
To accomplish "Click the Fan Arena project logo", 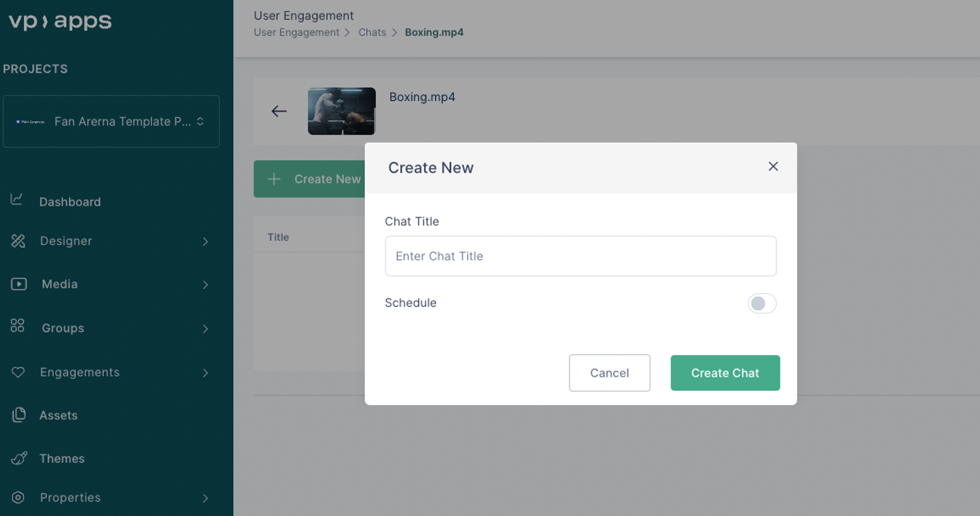I will [x=30, y=122].
